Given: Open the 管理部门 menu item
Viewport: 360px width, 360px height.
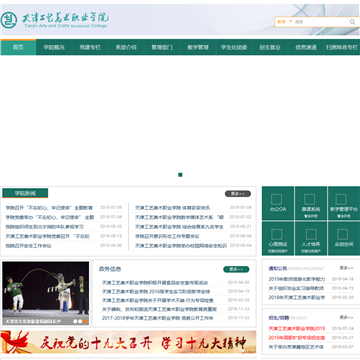Looking at the screenshot, I should tap(162, 47).
